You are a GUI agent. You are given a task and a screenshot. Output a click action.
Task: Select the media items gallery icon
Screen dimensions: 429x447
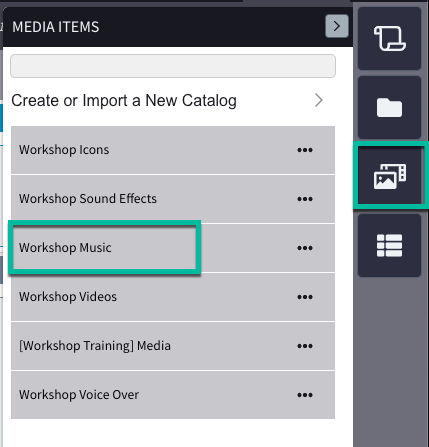pos(389,176)
